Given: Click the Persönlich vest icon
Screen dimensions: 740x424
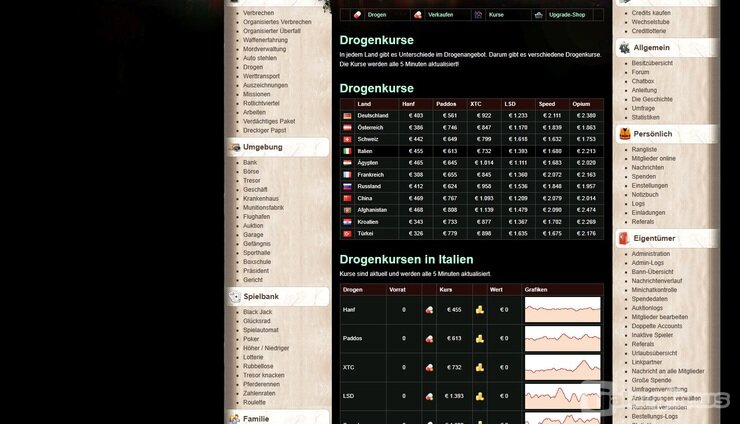Looking at the screenshot, I should point(624,134).
